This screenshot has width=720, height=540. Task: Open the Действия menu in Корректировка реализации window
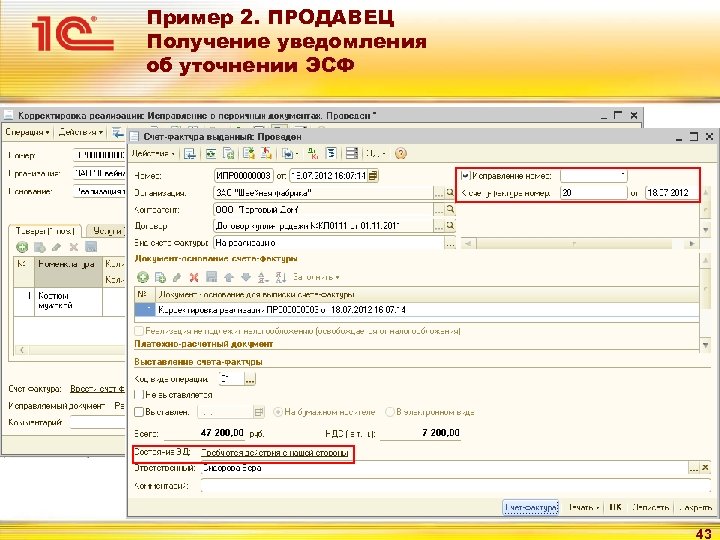(80, 132)
